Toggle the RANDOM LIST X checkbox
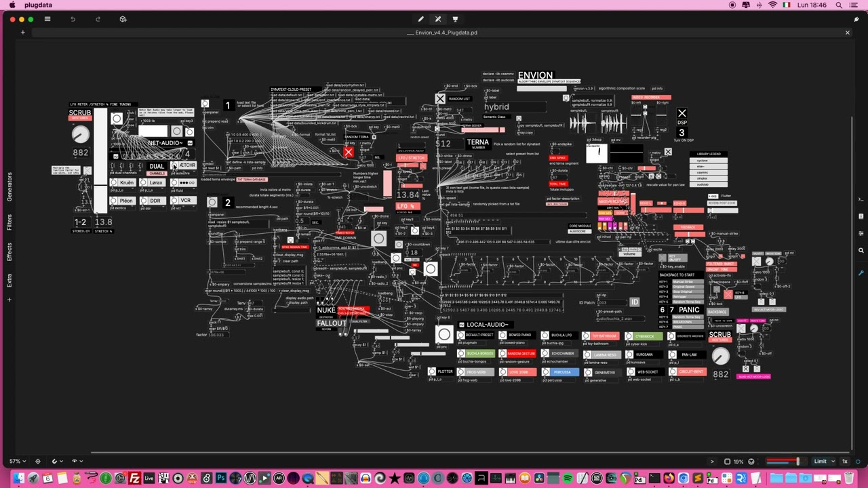 tap(440, 100)
